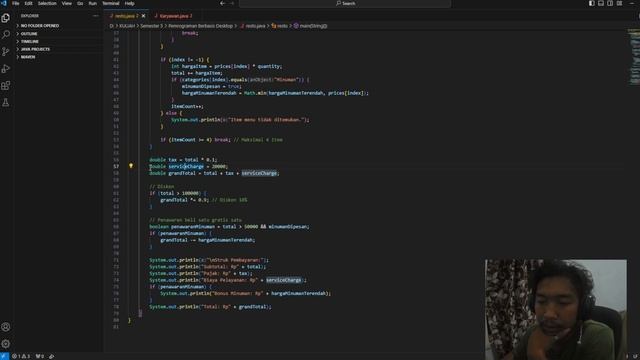
Task: Open Explorer views and more actions ellipsis
Action: click(x=96, y=16)
